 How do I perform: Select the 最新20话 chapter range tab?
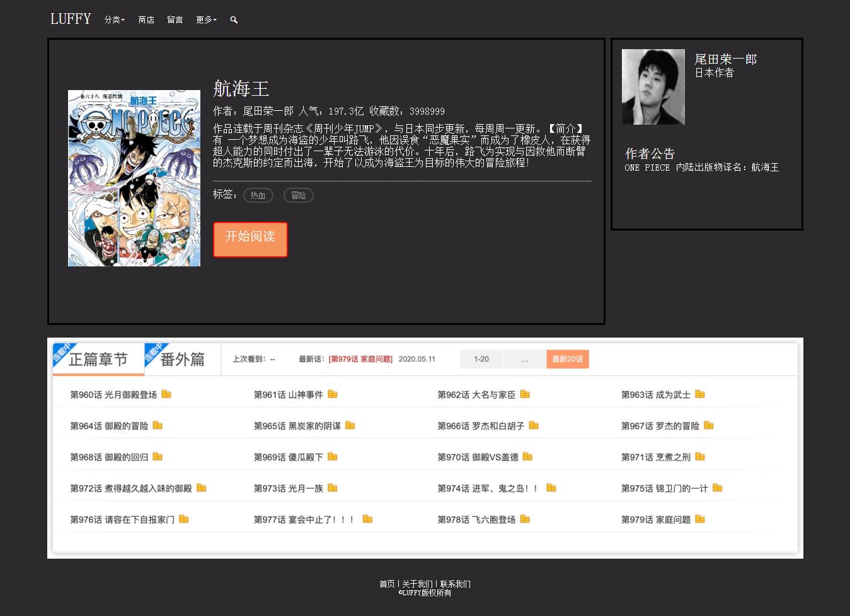click(x=568, y=359)
